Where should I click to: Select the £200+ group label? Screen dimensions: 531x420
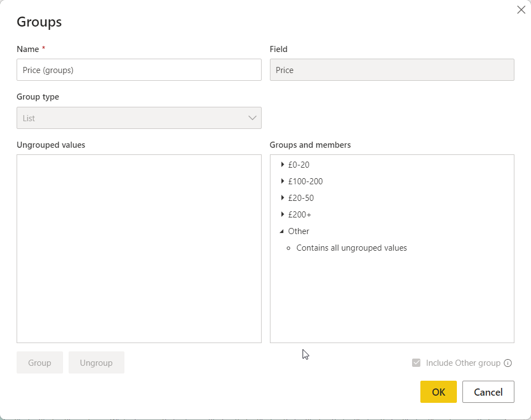(300, 214)
